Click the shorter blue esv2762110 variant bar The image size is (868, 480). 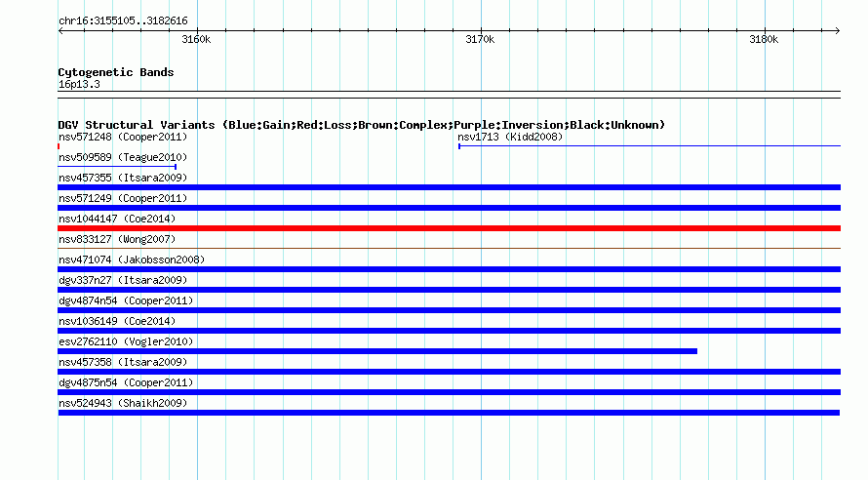pos(377,351)
